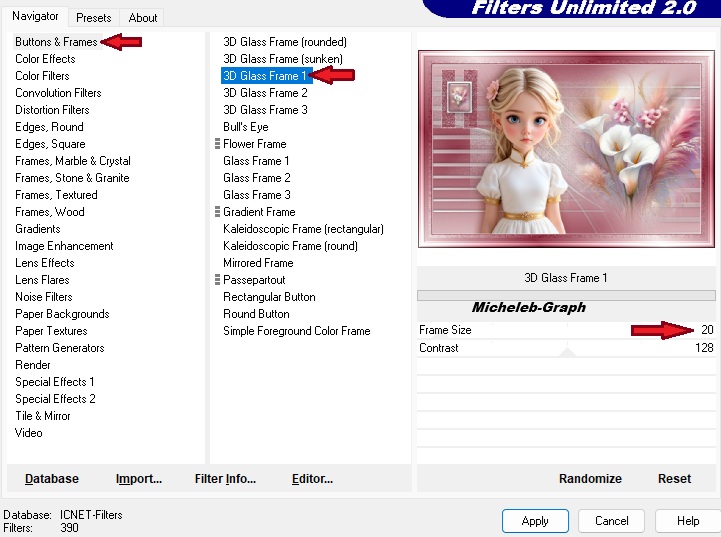Open the About tab
721x537 pixels.
pyautogui.click(x=143, y=17)
